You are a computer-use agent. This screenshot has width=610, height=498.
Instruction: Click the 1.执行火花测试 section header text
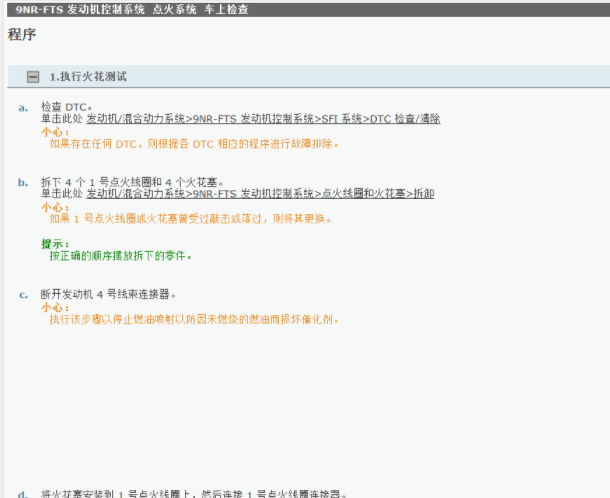point(88,77)
